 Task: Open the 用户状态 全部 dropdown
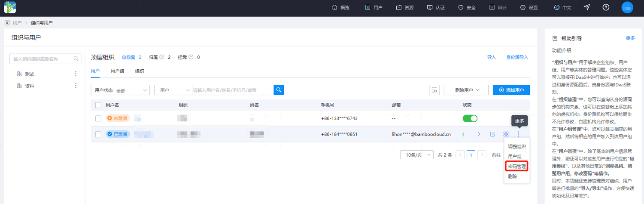click(120, 90)
